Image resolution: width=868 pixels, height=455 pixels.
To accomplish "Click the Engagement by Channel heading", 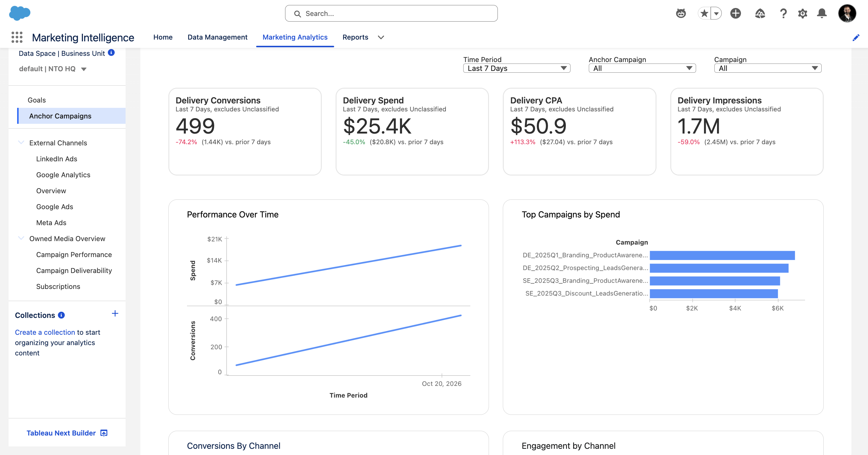I will click(x=568, y=446).
